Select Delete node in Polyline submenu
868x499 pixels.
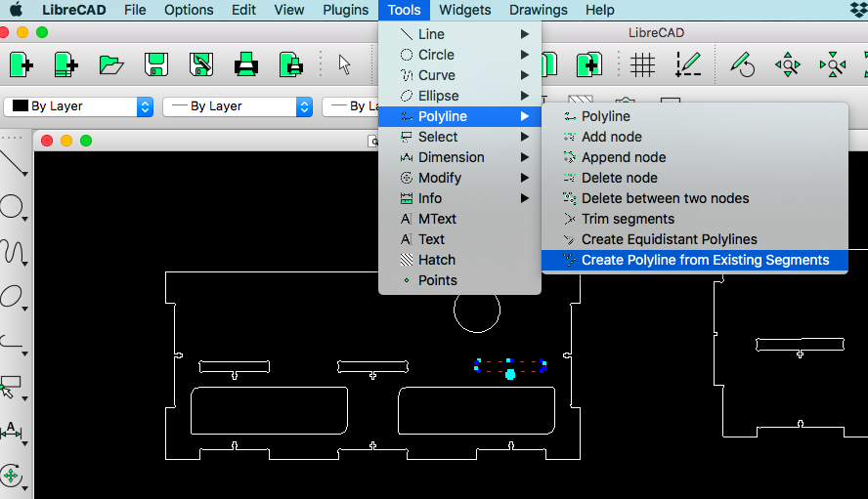pos(695,178)
